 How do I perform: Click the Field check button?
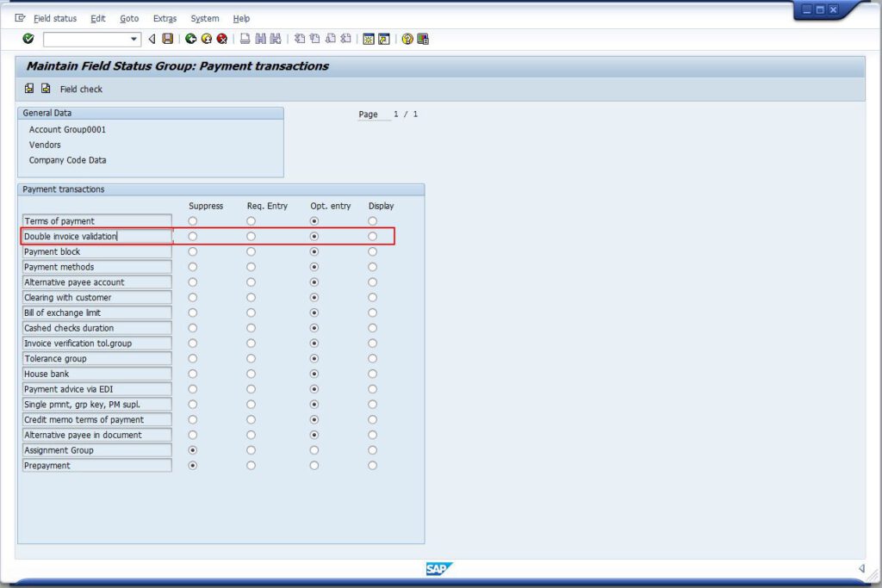(81, 90)
